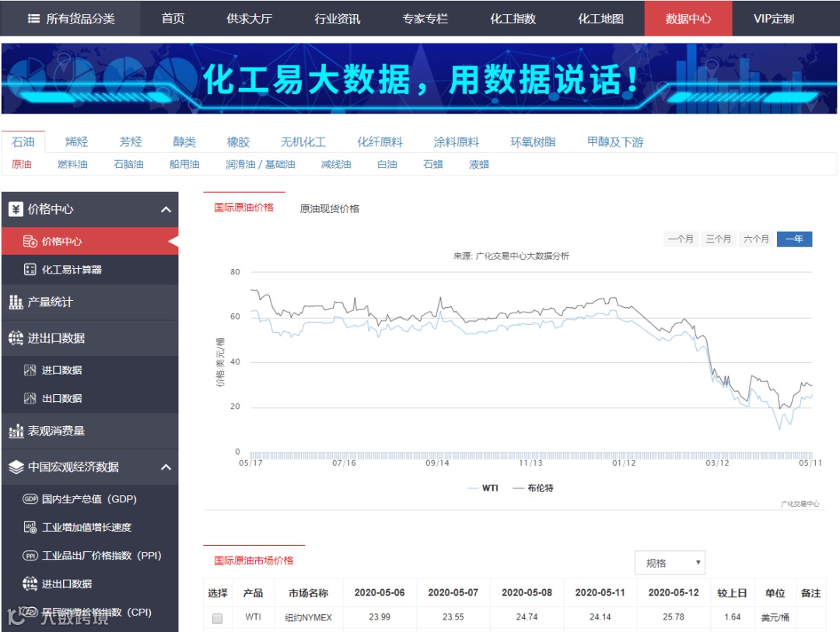Collapse the 价格中心 section chevron
The width and height of the screenshot is (840, 632).
click(x=166, y=208)
